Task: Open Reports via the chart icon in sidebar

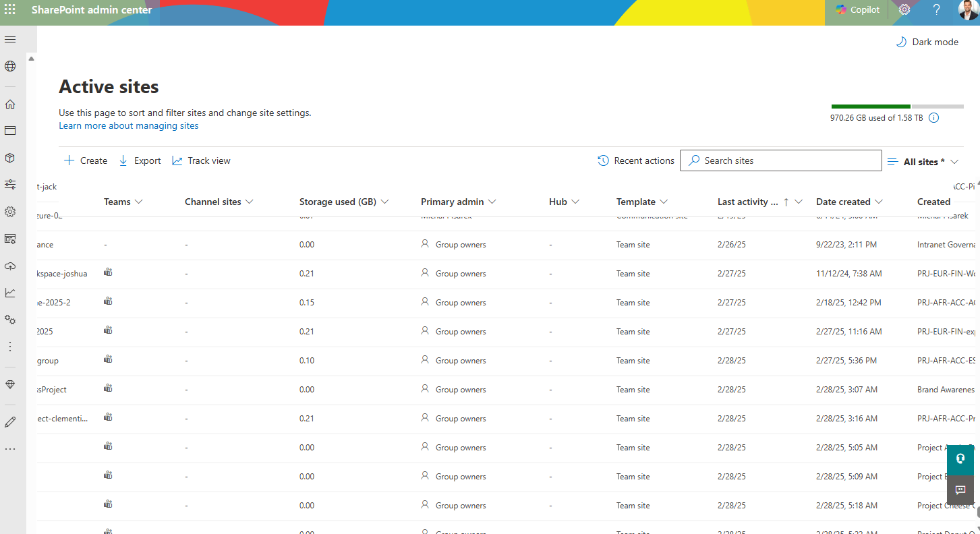Action: (x=9, y=293)
